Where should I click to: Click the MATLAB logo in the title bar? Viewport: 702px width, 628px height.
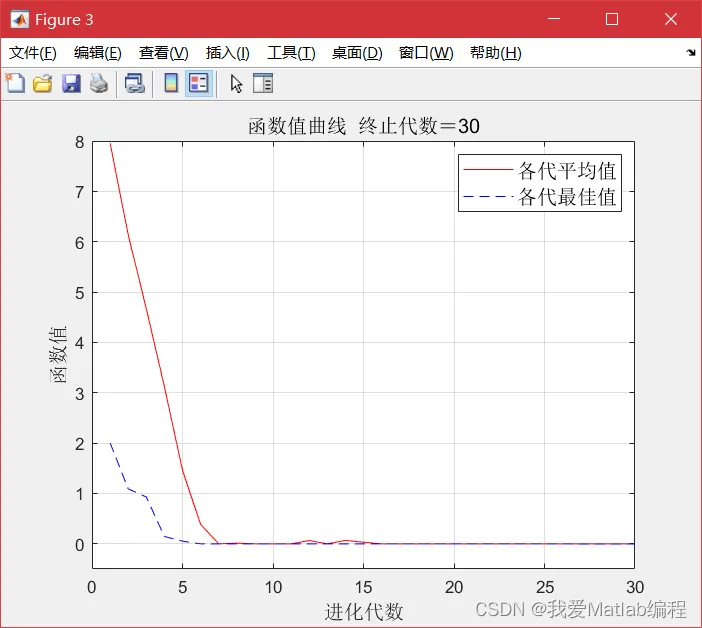[x=20, y=19]
